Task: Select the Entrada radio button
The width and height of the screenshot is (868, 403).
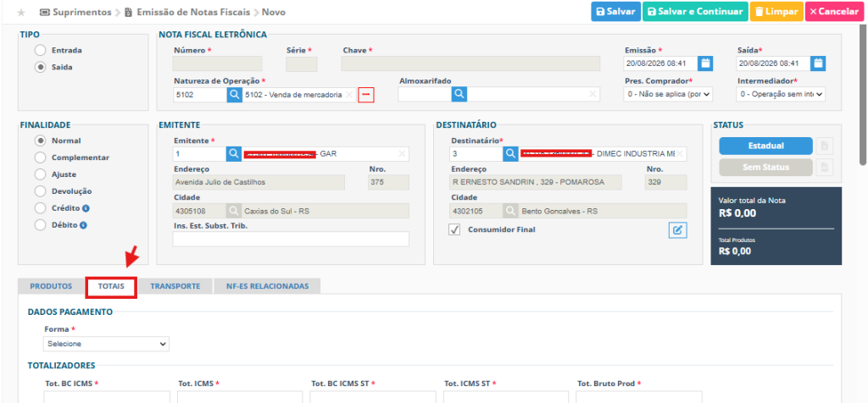Action: [40, 50]
